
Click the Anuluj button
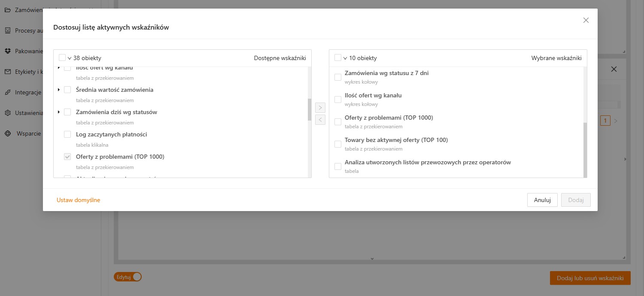542,200
